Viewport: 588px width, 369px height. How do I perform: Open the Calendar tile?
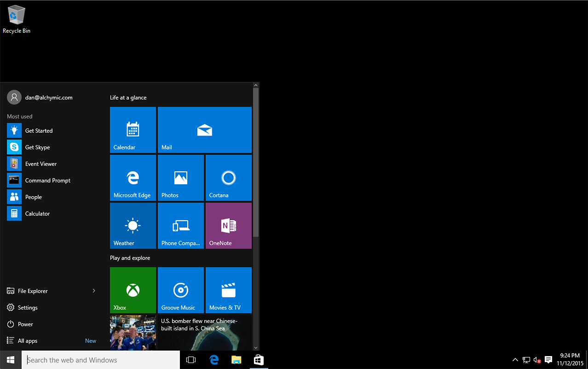(x=133, y=129)
